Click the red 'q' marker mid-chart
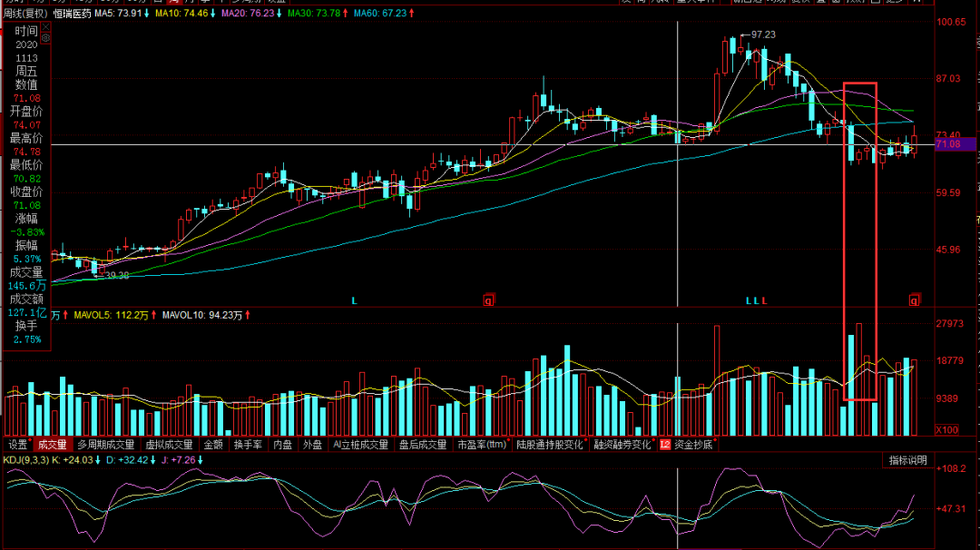Screen dimensions: 980x550 (488, 300)
